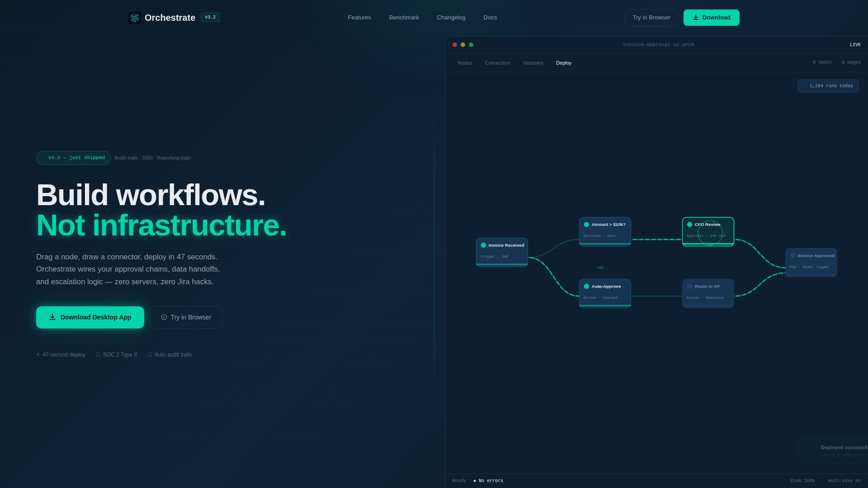Viewport: 868px width, 488px height.
Task: Switch to the Connectors tab
Action: pos(497,63)
